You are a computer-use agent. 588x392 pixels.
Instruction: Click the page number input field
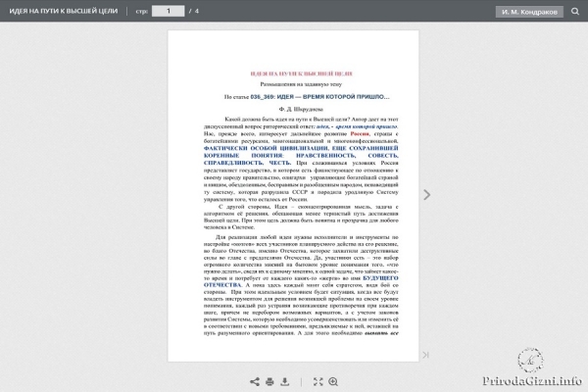(x=168, y=11)
